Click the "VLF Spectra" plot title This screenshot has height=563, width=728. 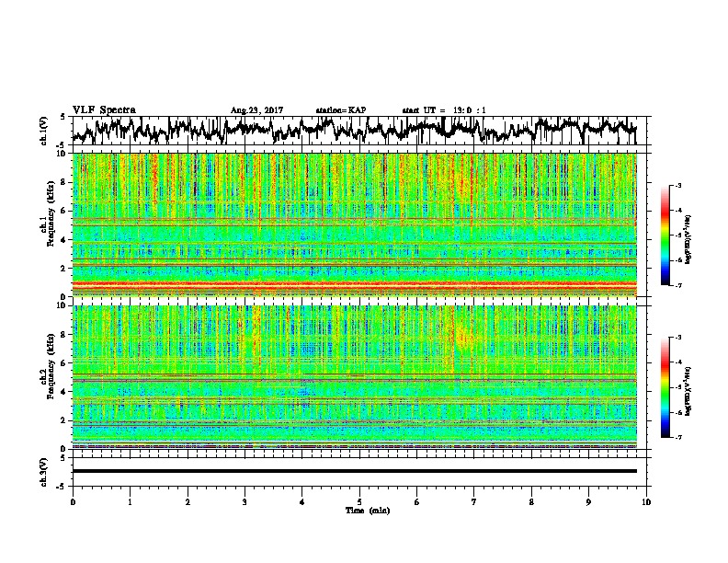coord(104,110)
